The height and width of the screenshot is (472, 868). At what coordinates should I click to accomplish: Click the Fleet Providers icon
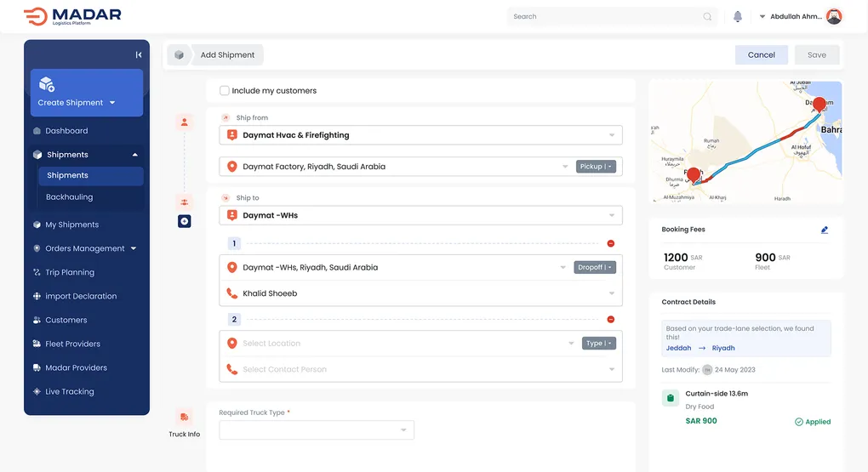click(x=37, y=344)
